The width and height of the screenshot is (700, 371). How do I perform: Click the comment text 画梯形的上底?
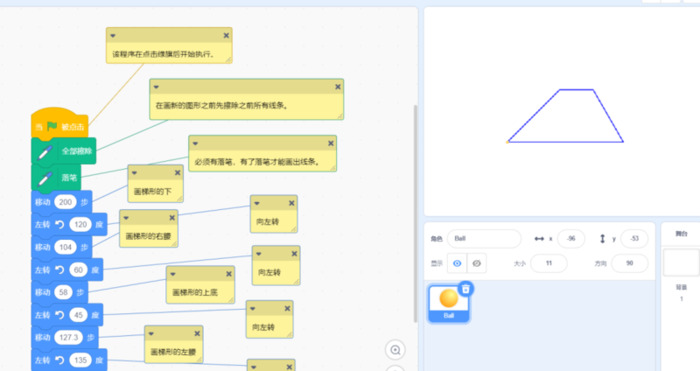195,292
